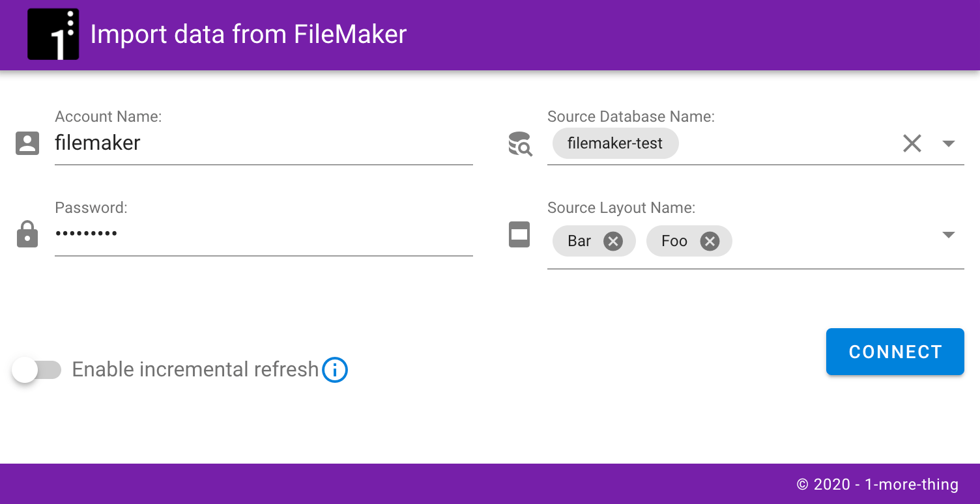The image size is (980, 504).
Task: Click the Password label
Action: (91, 208)
